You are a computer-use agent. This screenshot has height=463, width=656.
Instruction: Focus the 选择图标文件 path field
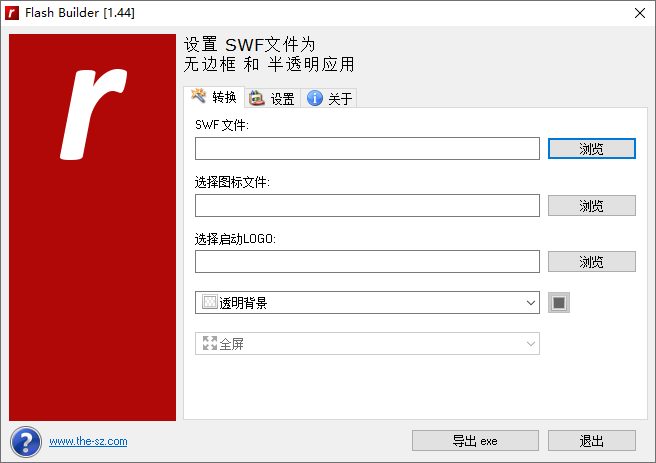point(367,205)
